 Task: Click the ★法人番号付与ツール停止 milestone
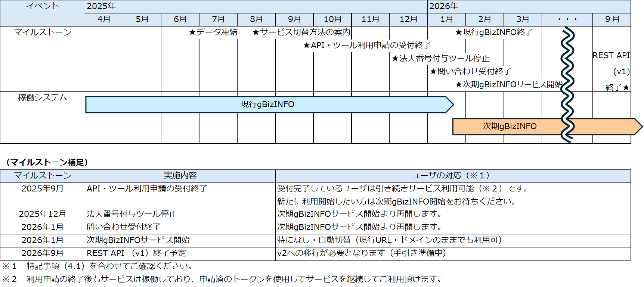point(440,59)
